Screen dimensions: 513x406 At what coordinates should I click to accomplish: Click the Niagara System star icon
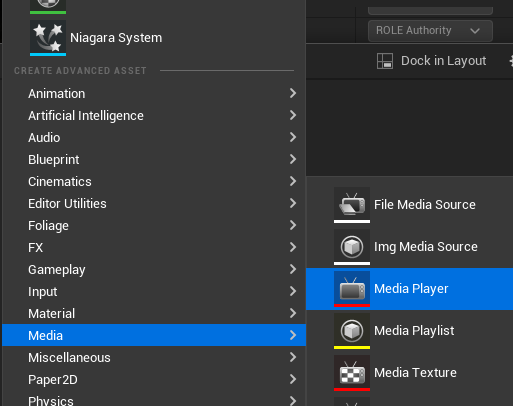point(48,38)
